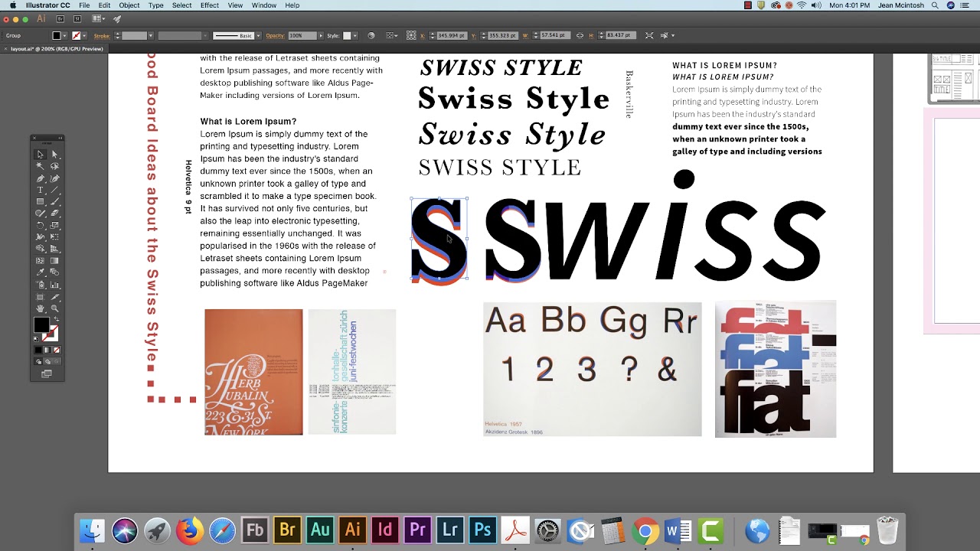The width and height of the screenshot is (980, 551).
Task: Open the Basic brush definition dropdown
Action: pos(259,35)
